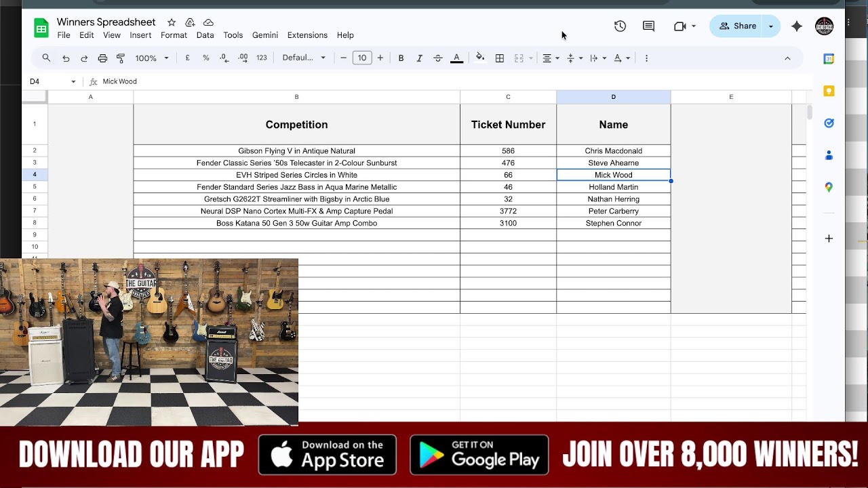The width and height of the screenshot is (868, 488).
Task: Click the Winners Spreadsheet title
Action: [x=106, y=22]
